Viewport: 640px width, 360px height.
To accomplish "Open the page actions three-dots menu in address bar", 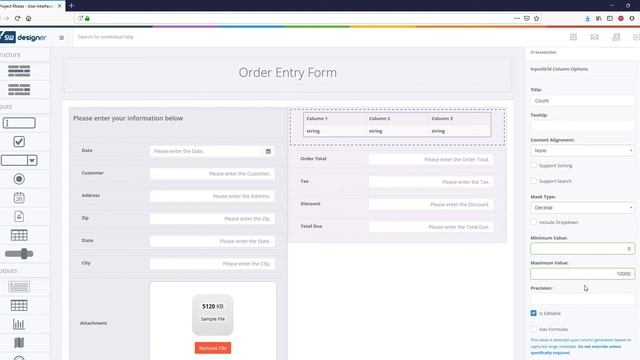I will tap(517, 18).
